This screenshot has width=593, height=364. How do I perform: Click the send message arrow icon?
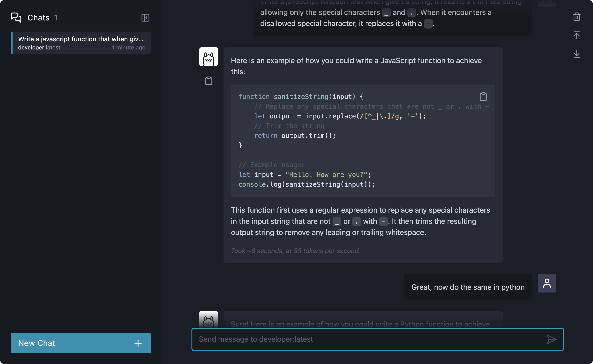551,339
